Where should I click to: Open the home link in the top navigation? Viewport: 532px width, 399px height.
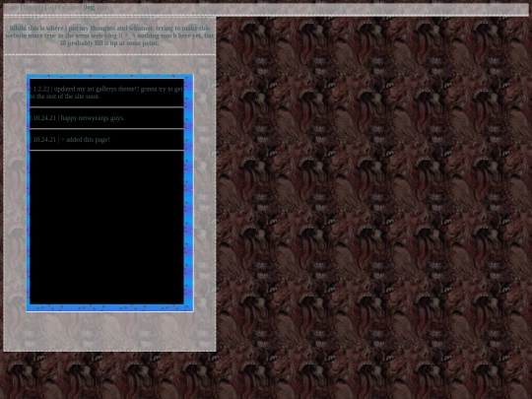[11, 7]
